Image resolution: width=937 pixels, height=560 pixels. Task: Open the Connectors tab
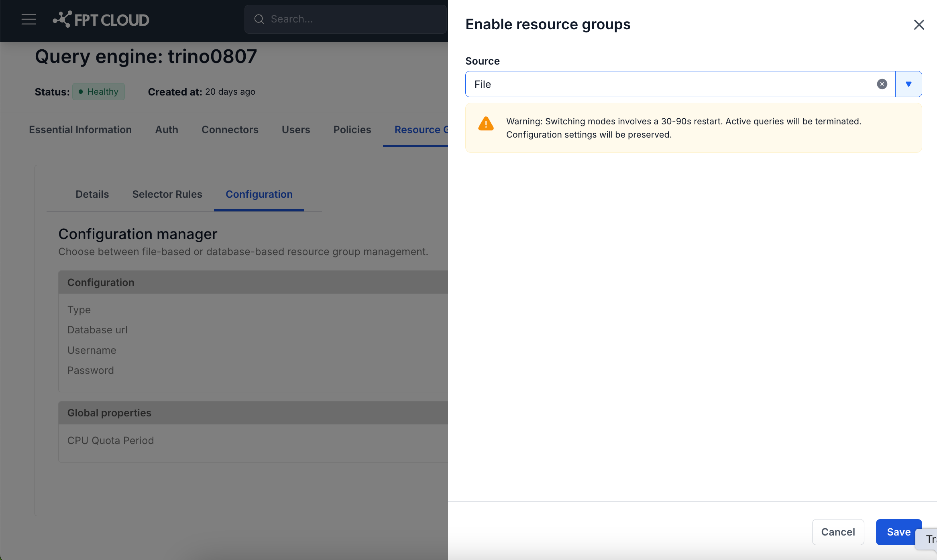click(230, 130)
